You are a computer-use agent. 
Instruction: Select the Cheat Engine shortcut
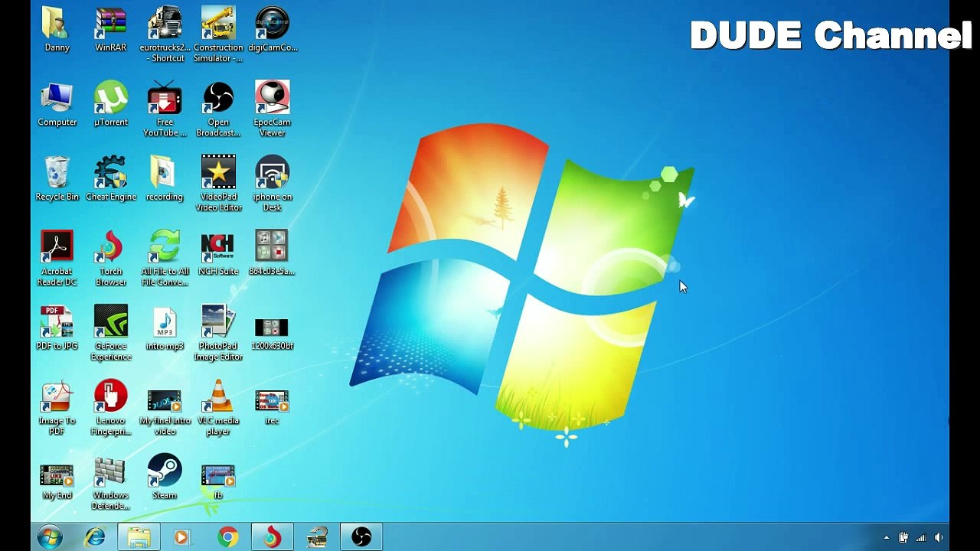(x=111, y=178)
